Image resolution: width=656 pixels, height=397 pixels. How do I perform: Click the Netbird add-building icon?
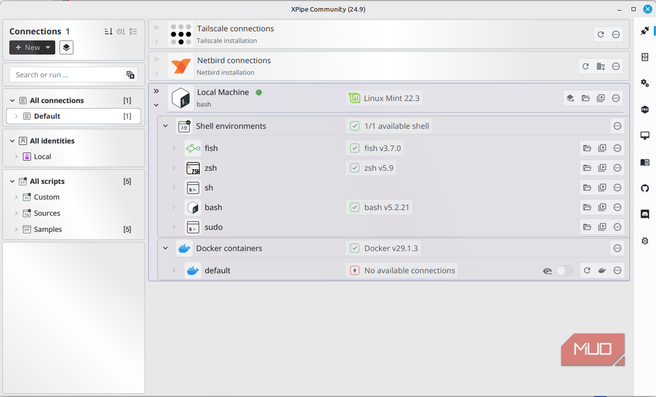600,66
